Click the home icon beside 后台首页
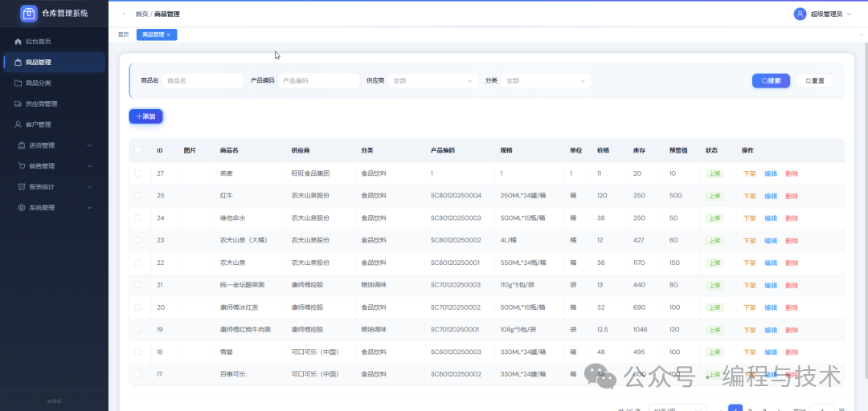The width and height of the screenshot is (868, 411). pos(18,42)
